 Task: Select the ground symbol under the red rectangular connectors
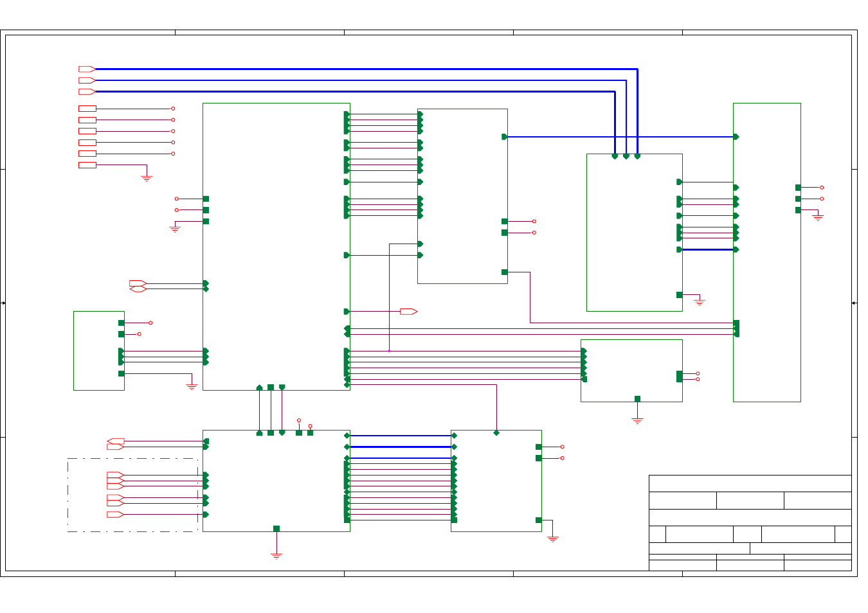(x=147, y=178)
